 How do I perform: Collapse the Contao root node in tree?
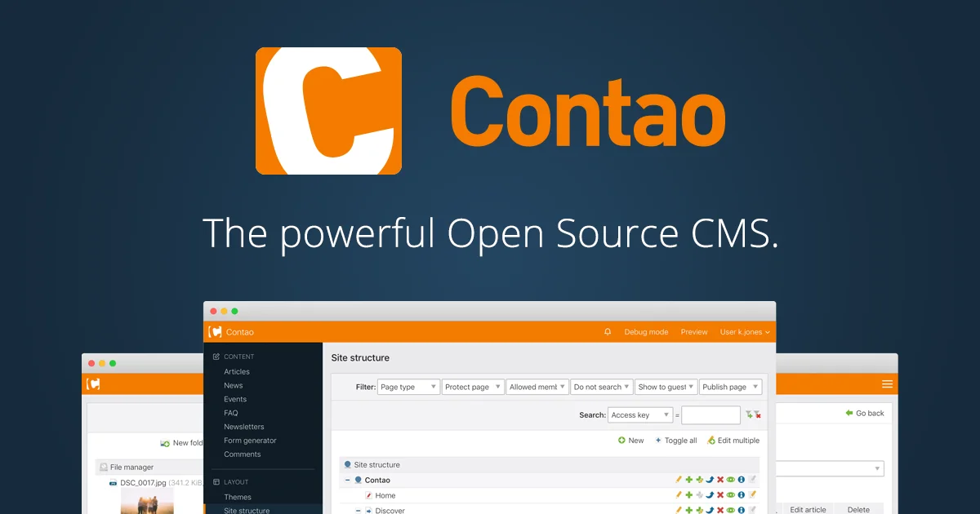[347, 480]
